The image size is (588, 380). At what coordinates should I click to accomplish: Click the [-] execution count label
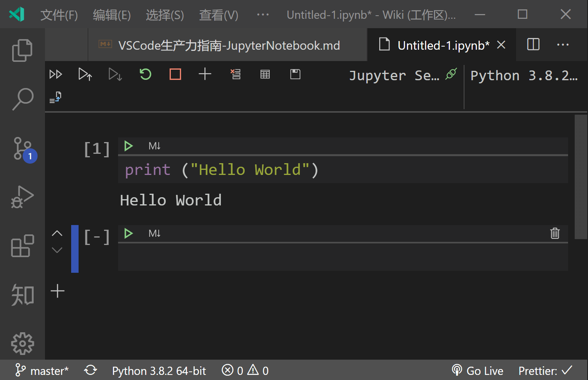point(97,237)
